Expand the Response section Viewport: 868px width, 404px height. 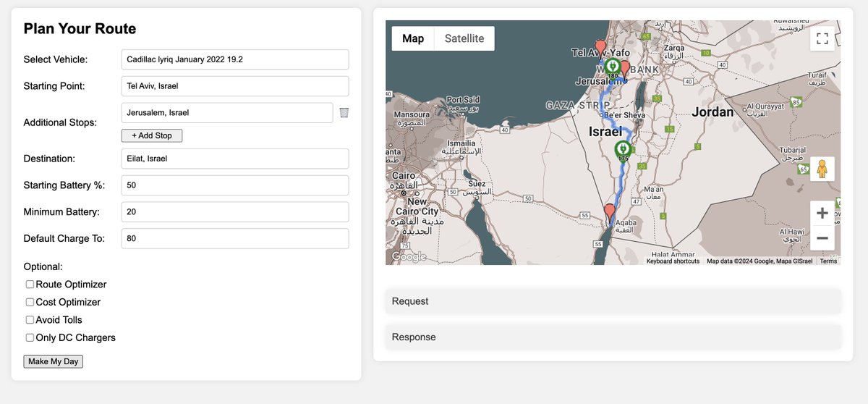613,337
